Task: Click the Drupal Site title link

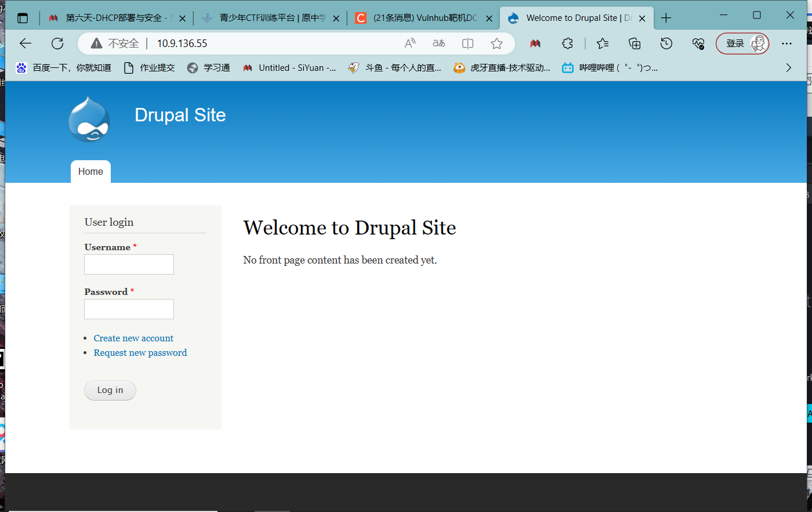Action: point(180,115)
